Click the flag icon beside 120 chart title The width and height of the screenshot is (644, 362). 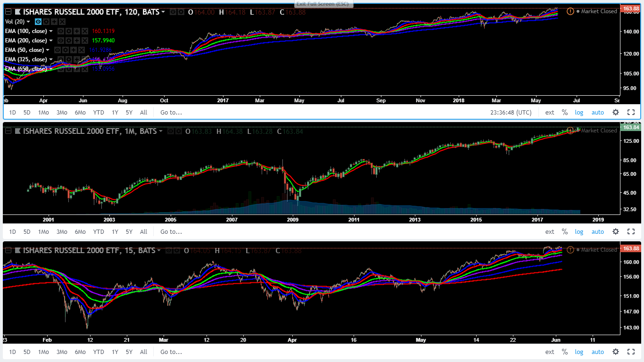coord(17,12)
